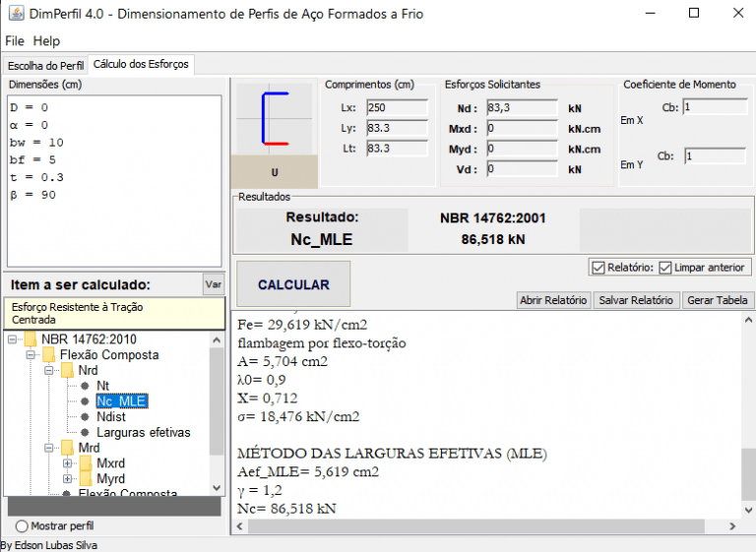This screenshot has width=756, height=552.
Task: Click the report horizontal scroll right arrow
Action: [x=732, y=526]
